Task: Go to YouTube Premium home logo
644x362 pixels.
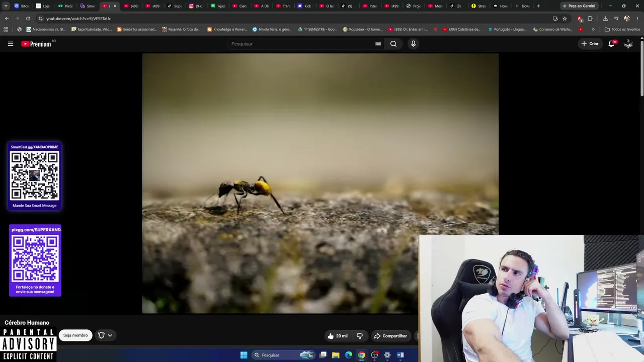Action: pos(36,44)
